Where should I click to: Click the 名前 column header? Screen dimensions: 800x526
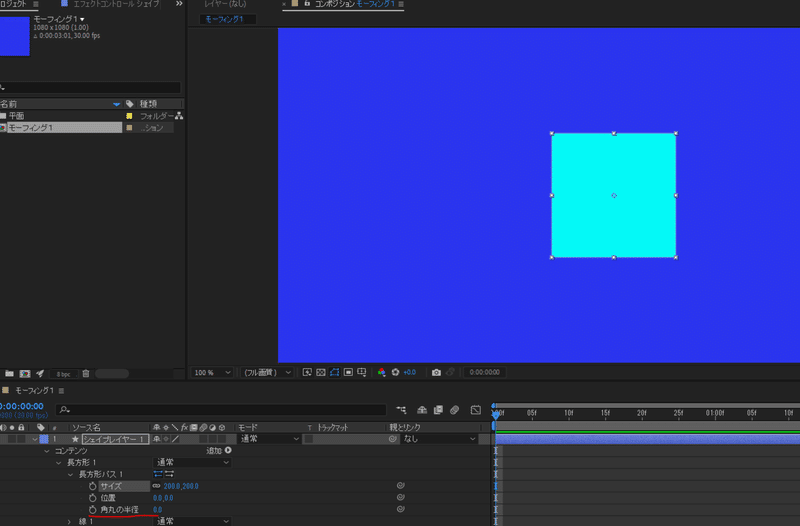coord(9,104)
